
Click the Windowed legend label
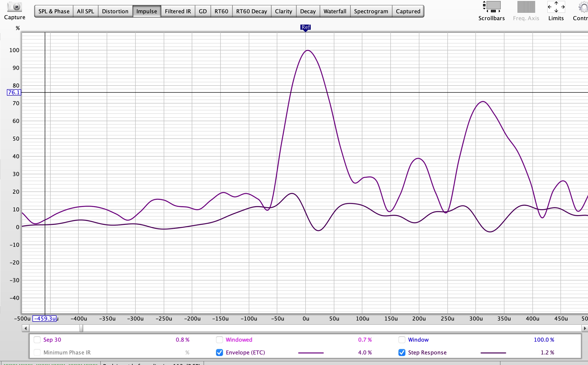239,340
